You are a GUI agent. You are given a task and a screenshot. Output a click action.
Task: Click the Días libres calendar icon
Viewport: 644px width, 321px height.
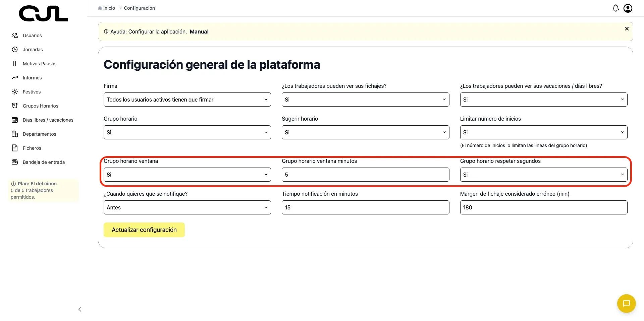15,120
